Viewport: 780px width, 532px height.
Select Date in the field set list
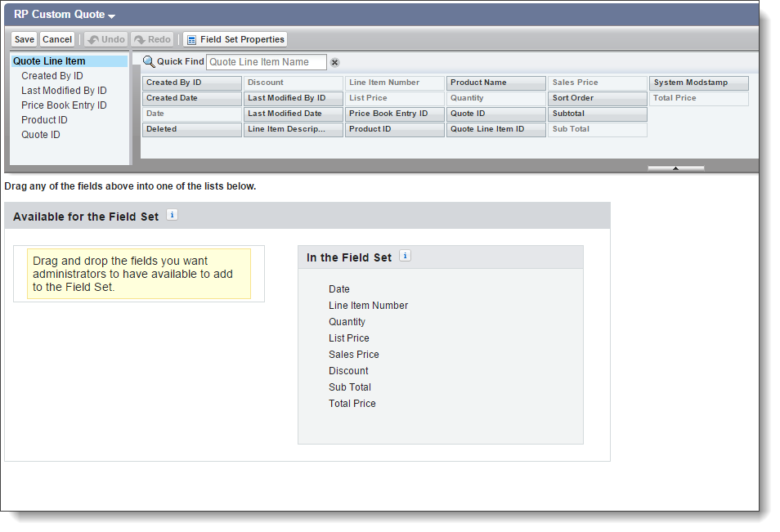[339, 289]
